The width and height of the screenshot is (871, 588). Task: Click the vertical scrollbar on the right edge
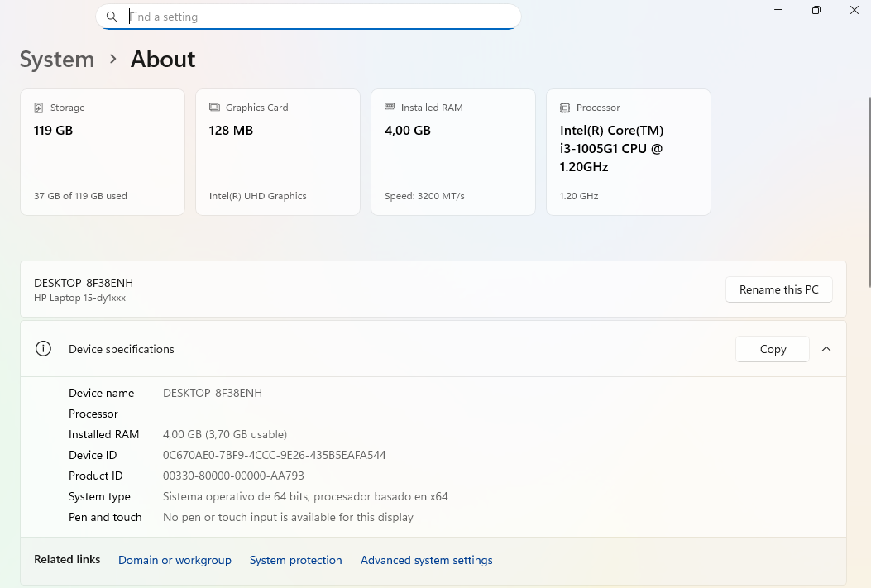click(868, 190)
